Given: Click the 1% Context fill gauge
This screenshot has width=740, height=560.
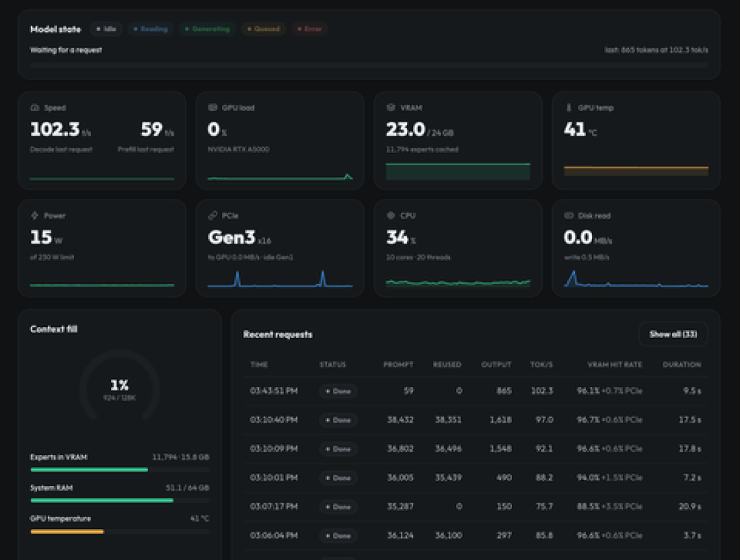Looking at the screenshot, I should 119,386.
